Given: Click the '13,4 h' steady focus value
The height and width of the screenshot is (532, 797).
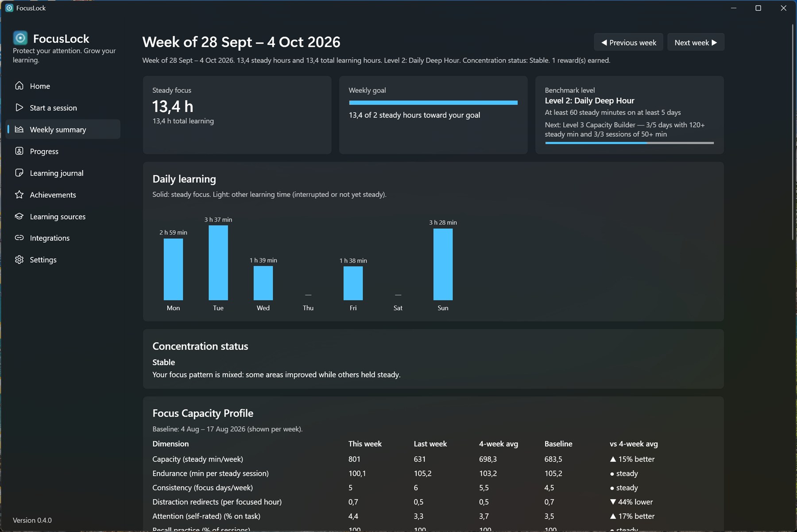Looking at the screenshot, I should coord(173,107).
